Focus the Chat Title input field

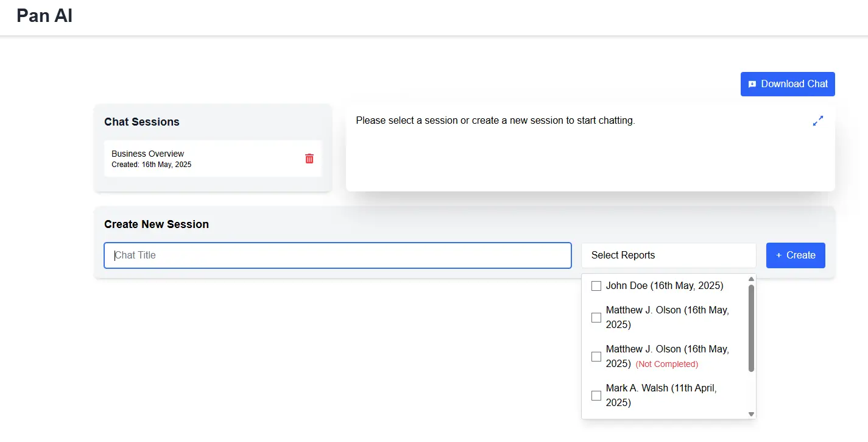tap(337, 255)
